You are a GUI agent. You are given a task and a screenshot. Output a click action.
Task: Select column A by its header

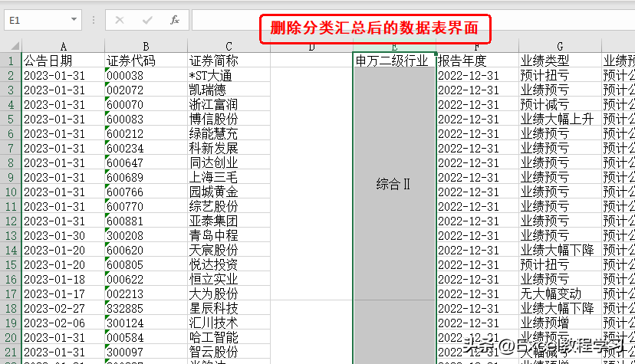coord(62,47)
